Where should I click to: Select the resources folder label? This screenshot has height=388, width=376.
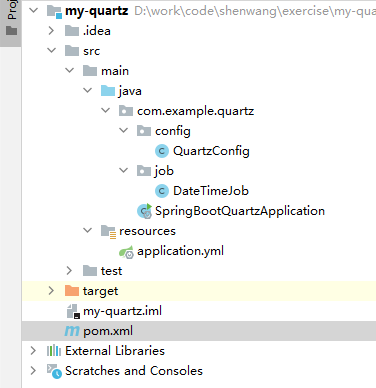tap(147, 231)
